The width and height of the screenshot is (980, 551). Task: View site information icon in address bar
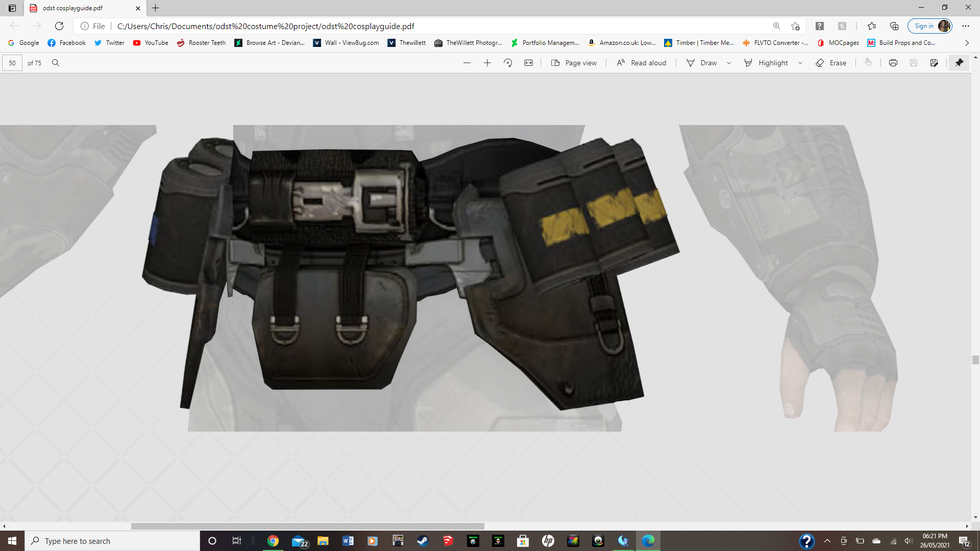click(x=85, y=26)
